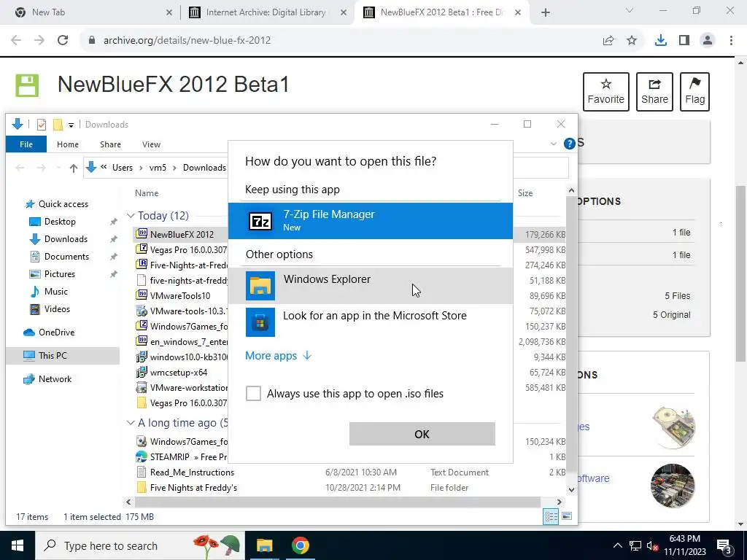Switch to Internet Archive Digital Library tab

click(267, 12)
